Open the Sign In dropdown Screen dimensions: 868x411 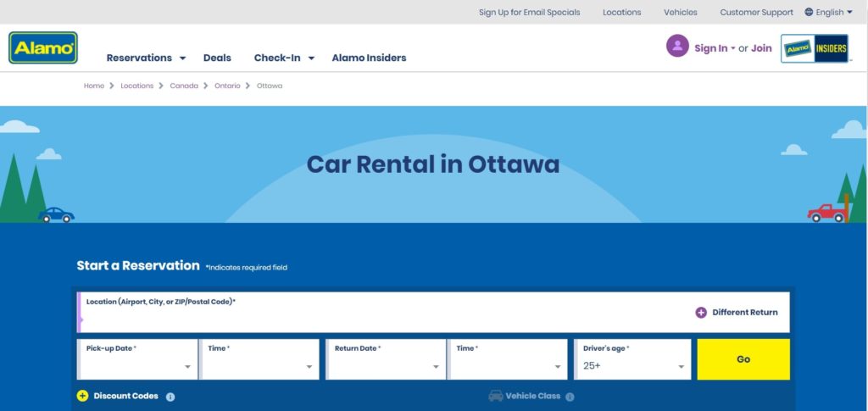click(x=715, y=48)
